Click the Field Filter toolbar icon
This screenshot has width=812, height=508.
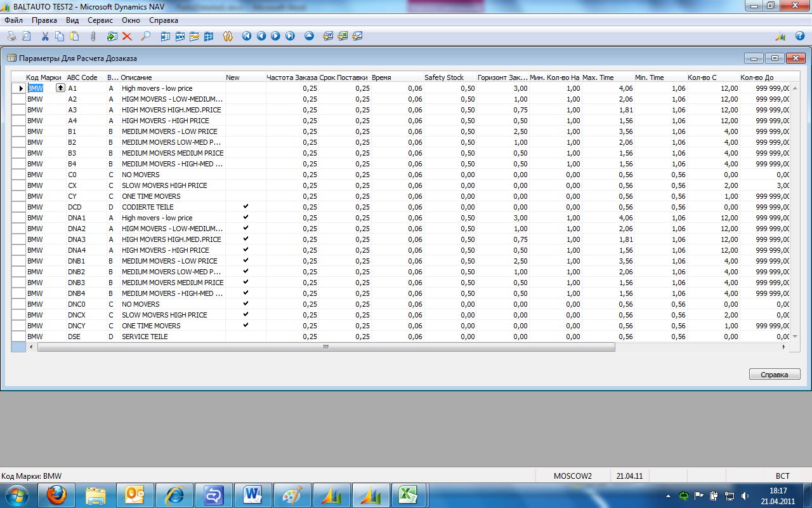(x=166, y=36)
